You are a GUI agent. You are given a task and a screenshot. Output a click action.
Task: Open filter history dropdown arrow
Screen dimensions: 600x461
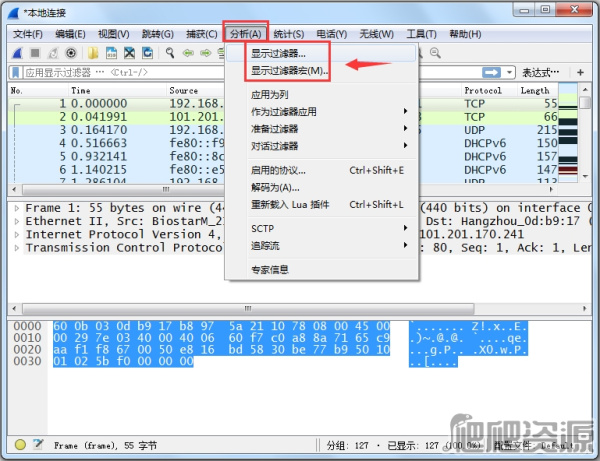click(x=509, y=72)
